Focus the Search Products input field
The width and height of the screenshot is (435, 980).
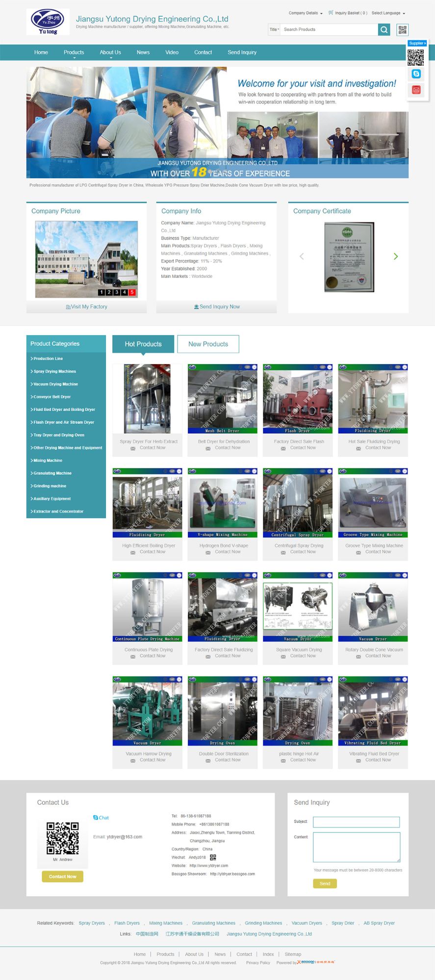[x=329, y=29]
